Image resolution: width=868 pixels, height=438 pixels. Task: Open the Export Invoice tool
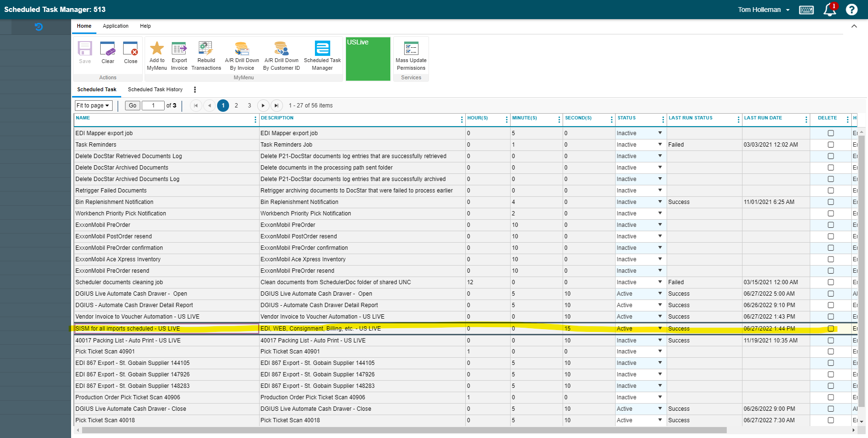[x=179, y=49]
